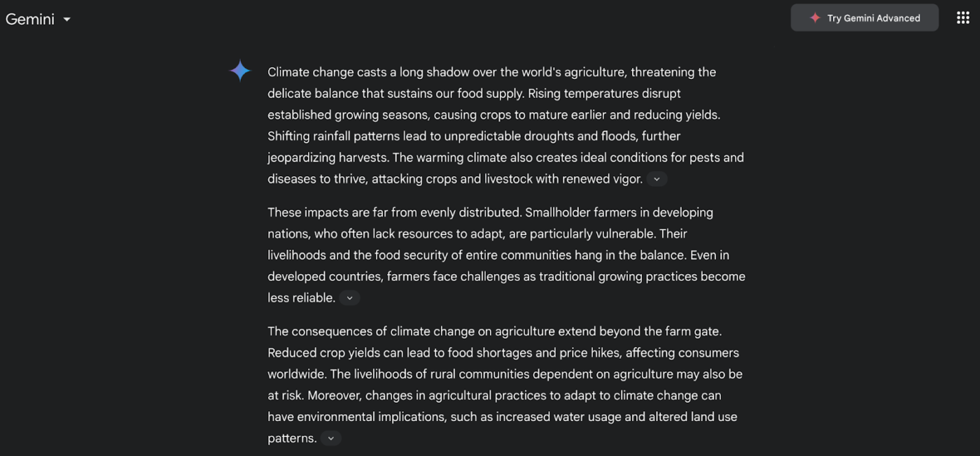This screenshot has width=980, height=456.
Task: Click the line starting "The consequences of climate"
Action: pos(494,332)
